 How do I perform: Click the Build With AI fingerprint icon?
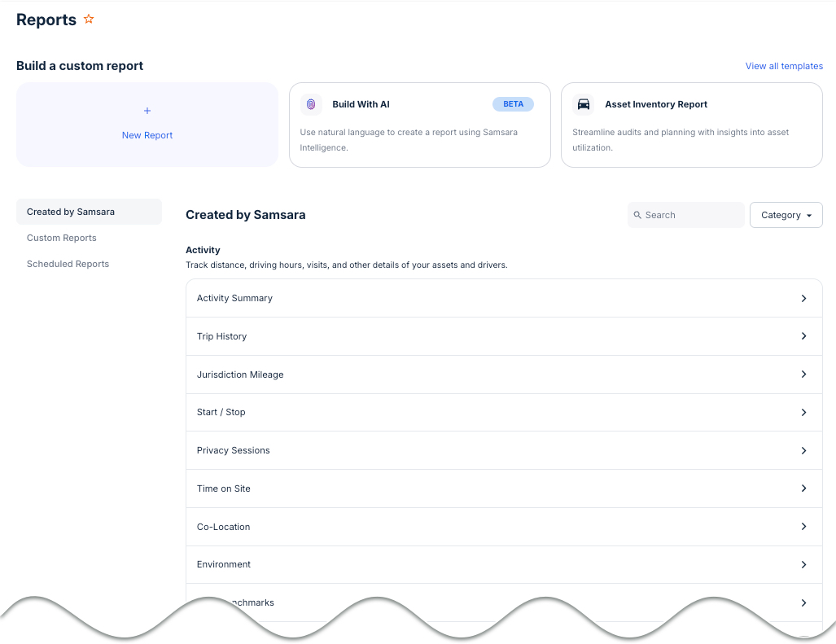click(x=311, y=104)
